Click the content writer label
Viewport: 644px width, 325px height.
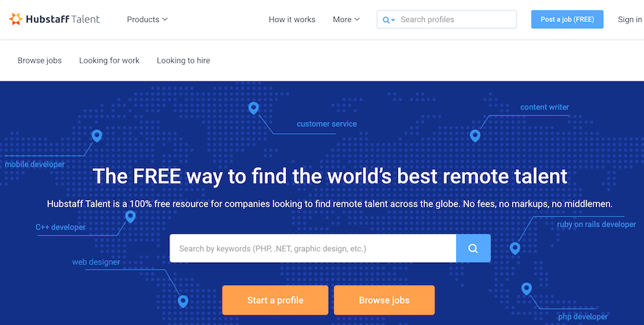[544, 107]
